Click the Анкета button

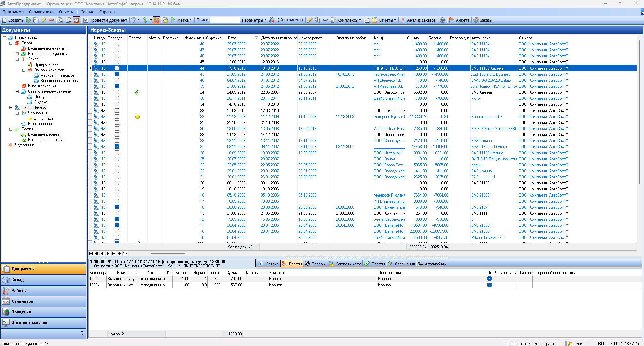point(459,20)
